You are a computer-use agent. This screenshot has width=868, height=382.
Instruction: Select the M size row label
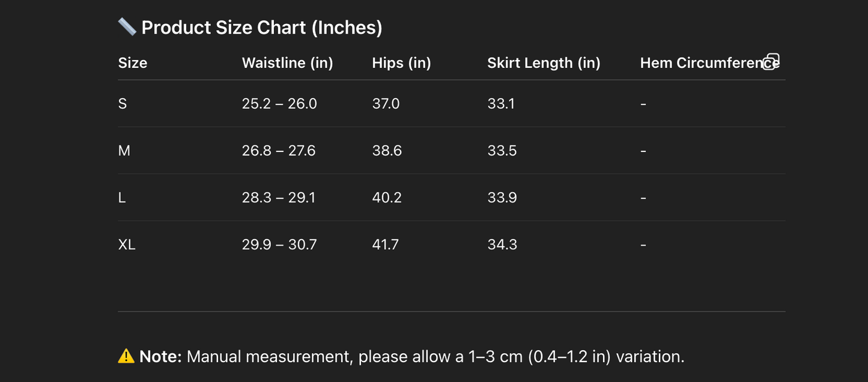(124, 151)
